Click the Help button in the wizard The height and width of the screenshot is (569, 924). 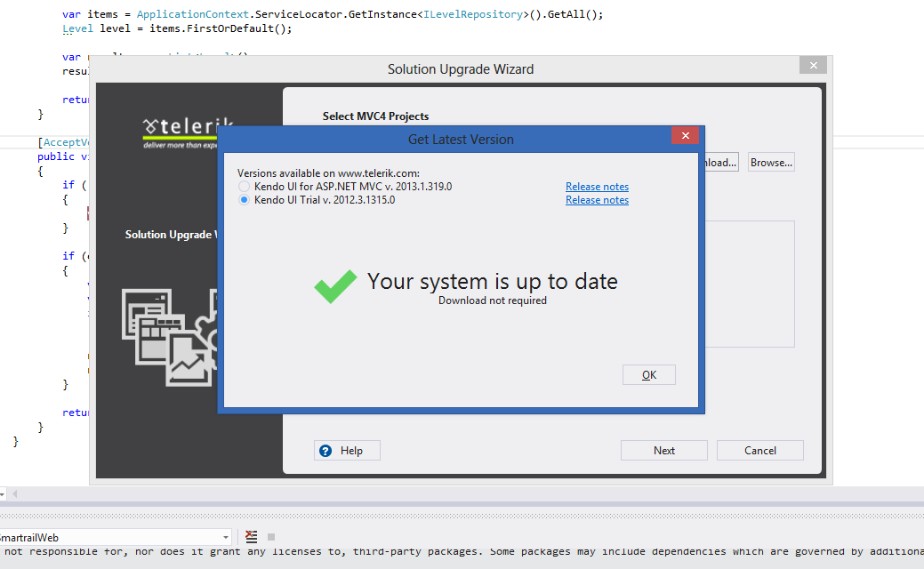[347, 451]
